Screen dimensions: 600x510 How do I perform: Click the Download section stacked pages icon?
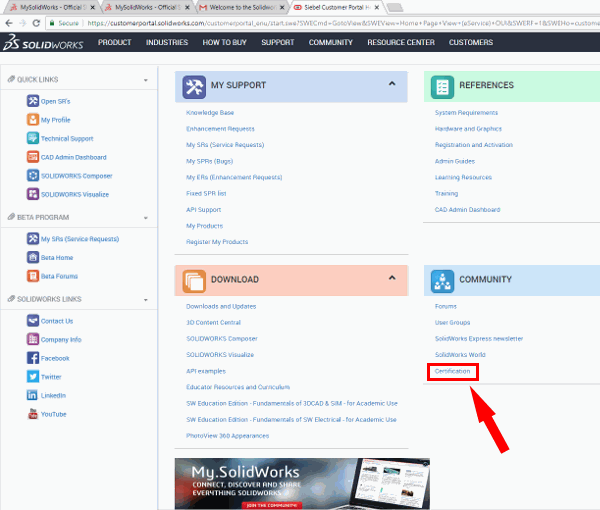(x=194, y=281)
